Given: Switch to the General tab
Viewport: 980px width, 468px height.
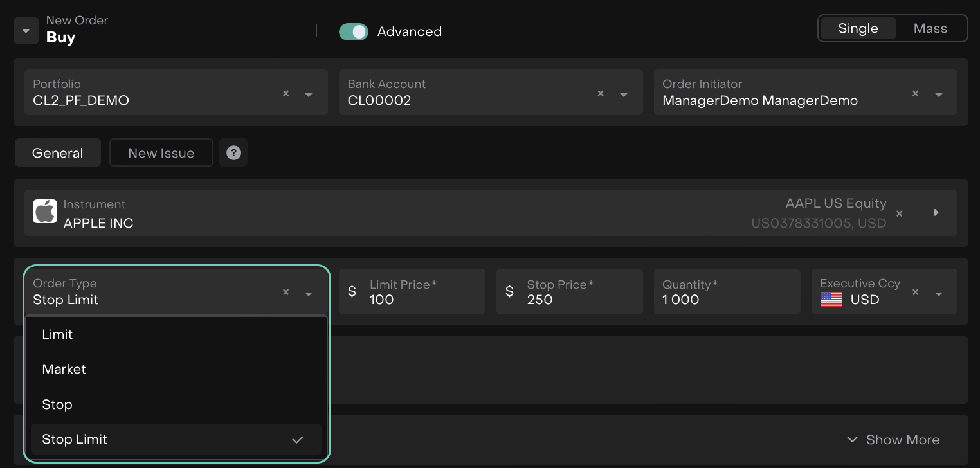Looking at the screenshot, I should pyautogui.click(x=58, y=153).
